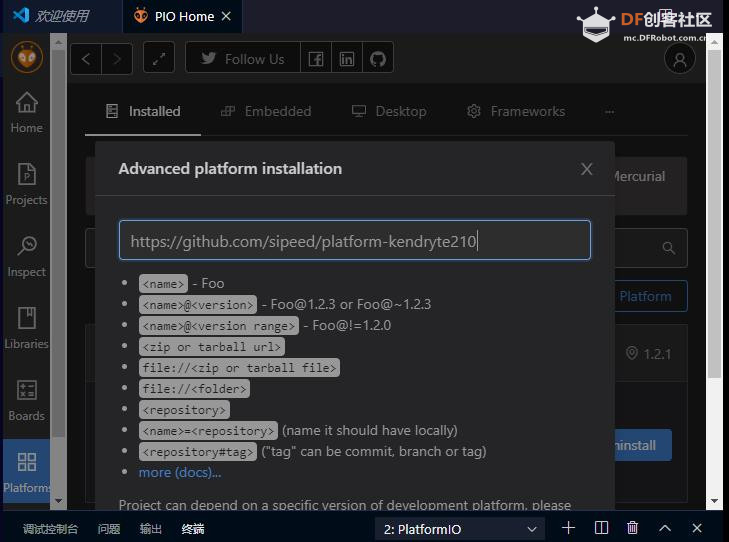
Task: Click the sidebar scrollbar down arrow
Action: click(59, 501)
